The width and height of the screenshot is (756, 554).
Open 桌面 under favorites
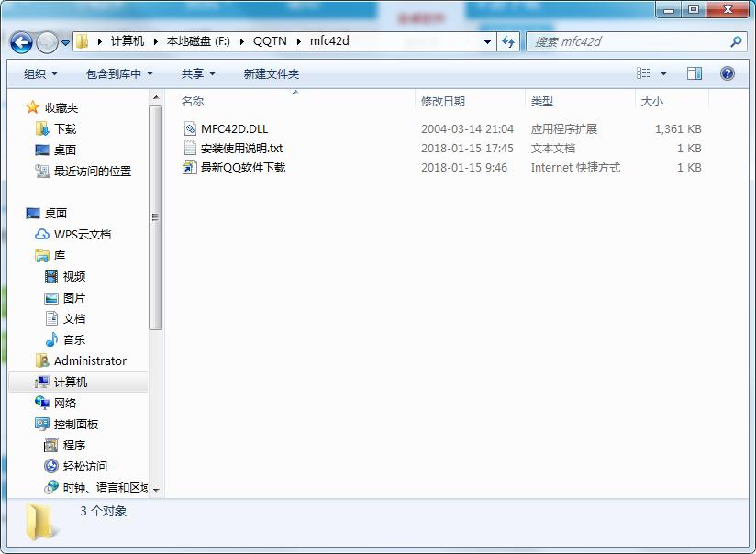[64, 150]
